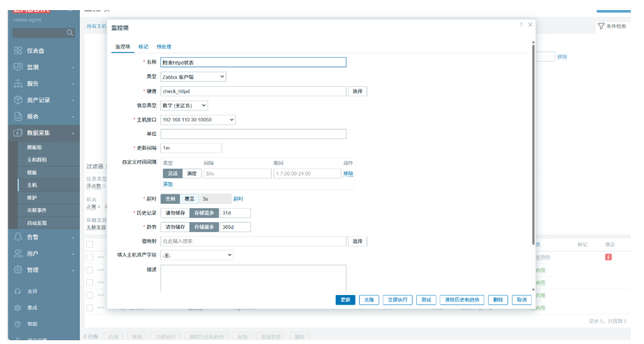Open the 信息类型 dropdown showing 数字 (无正负)
The image size is (644, 344).
[184, 106]
